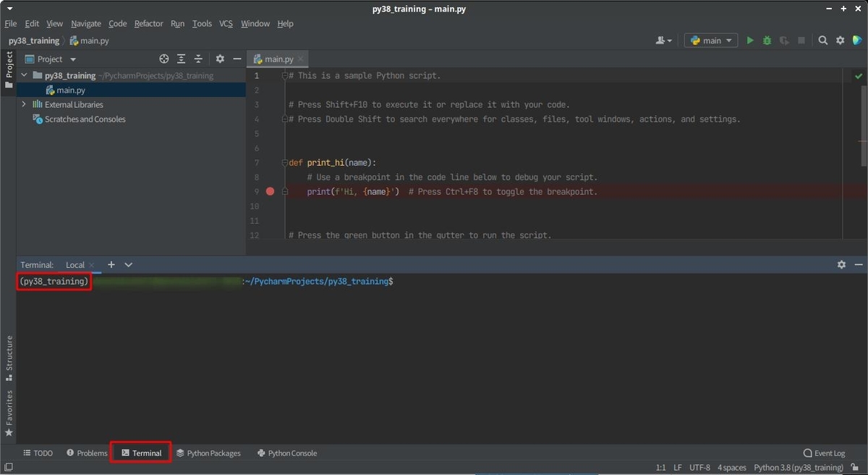
Task: Open Python Packages tool window
Action: tap(208, 453)
